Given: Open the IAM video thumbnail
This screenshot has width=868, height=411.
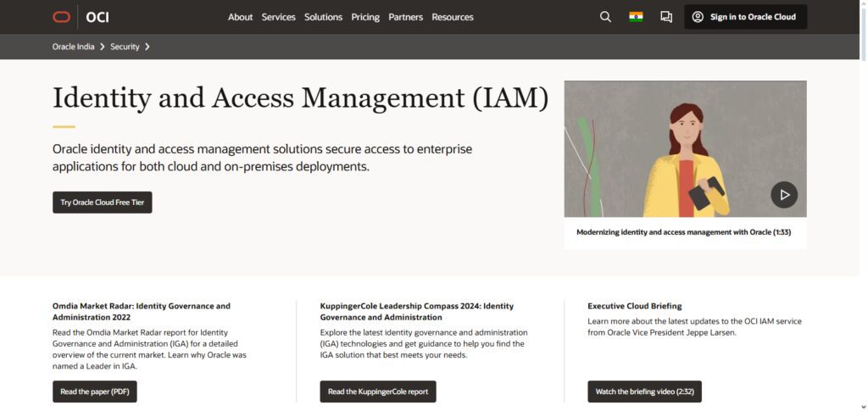Looking at the screenshot, I should point(685,149).
